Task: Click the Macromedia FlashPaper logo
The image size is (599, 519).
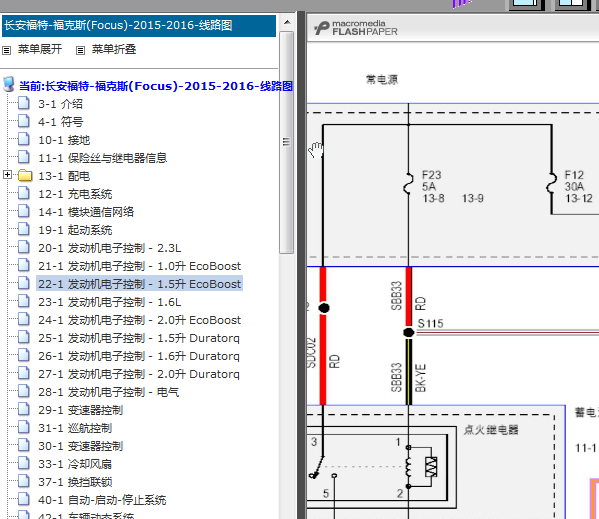Action: click(356, 28)
